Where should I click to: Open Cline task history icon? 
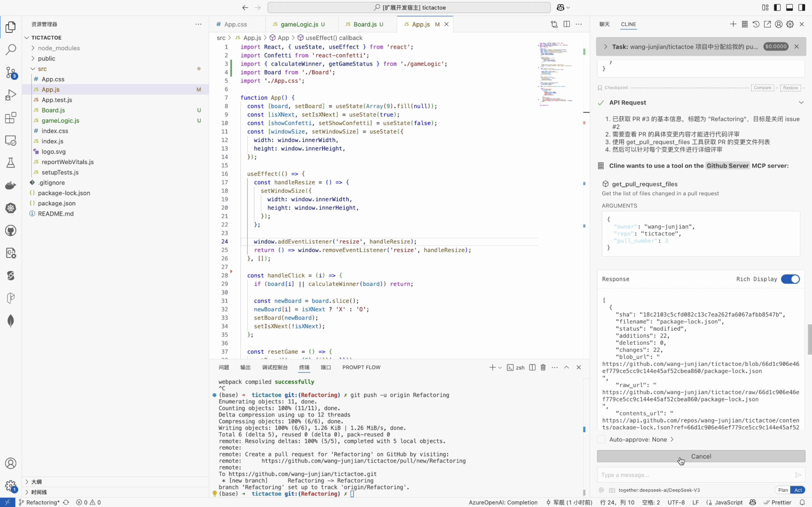[756, 24]
